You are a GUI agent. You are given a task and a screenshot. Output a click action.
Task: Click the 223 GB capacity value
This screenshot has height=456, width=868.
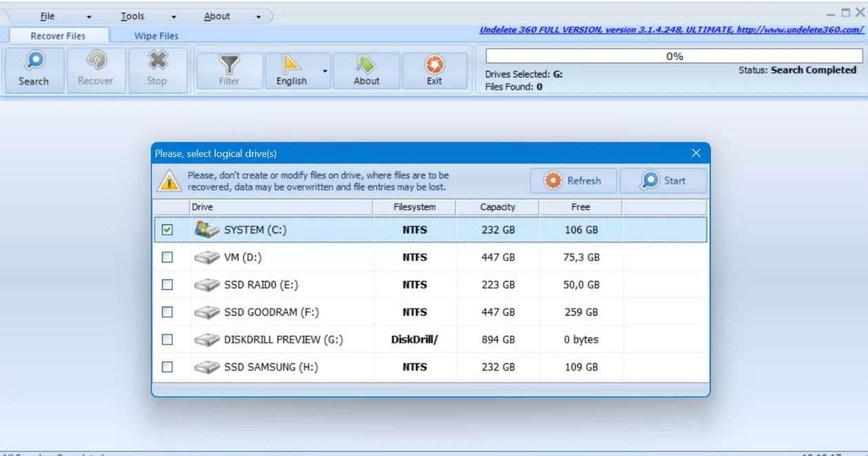(x=498, y=285)
